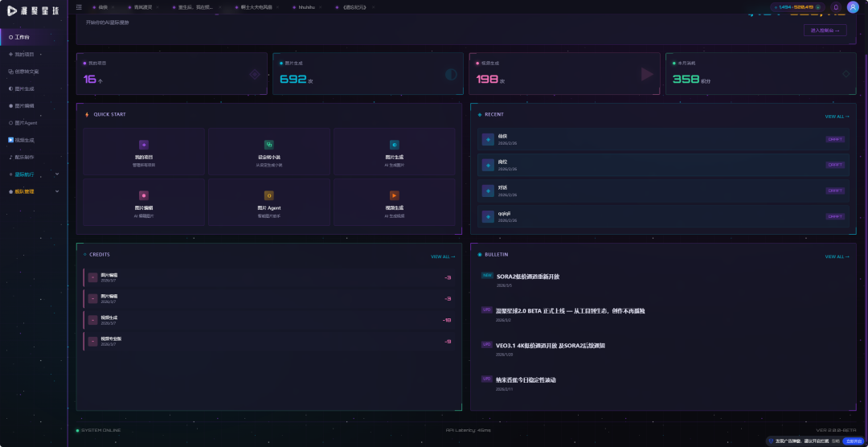Click the 16 我的项目 stat card

[x=172, y=74]
